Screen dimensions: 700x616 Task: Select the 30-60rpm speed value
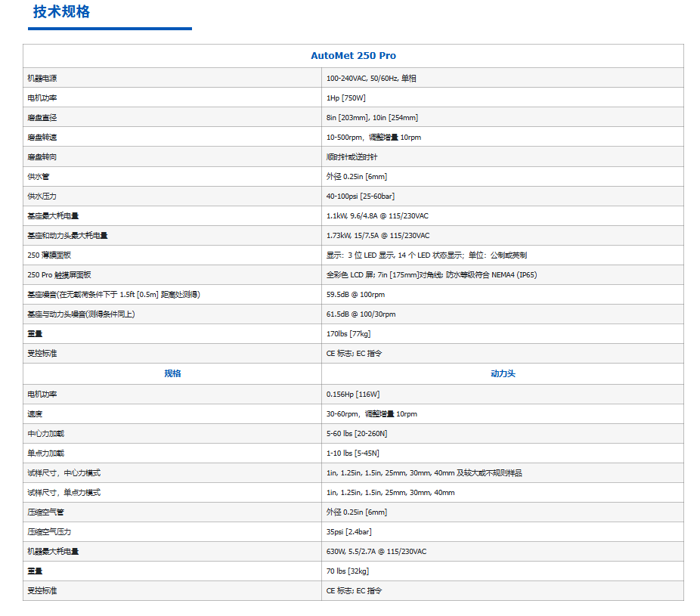click(x=371, y=413)
